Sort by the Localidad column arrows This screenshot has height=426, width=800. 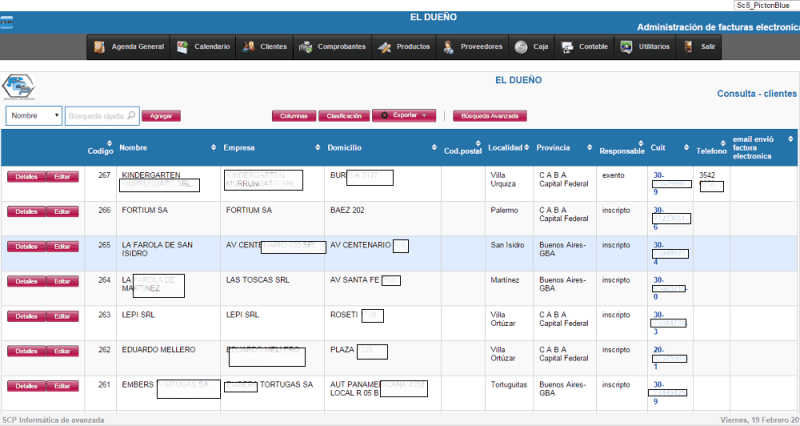[x=527, y=147]
